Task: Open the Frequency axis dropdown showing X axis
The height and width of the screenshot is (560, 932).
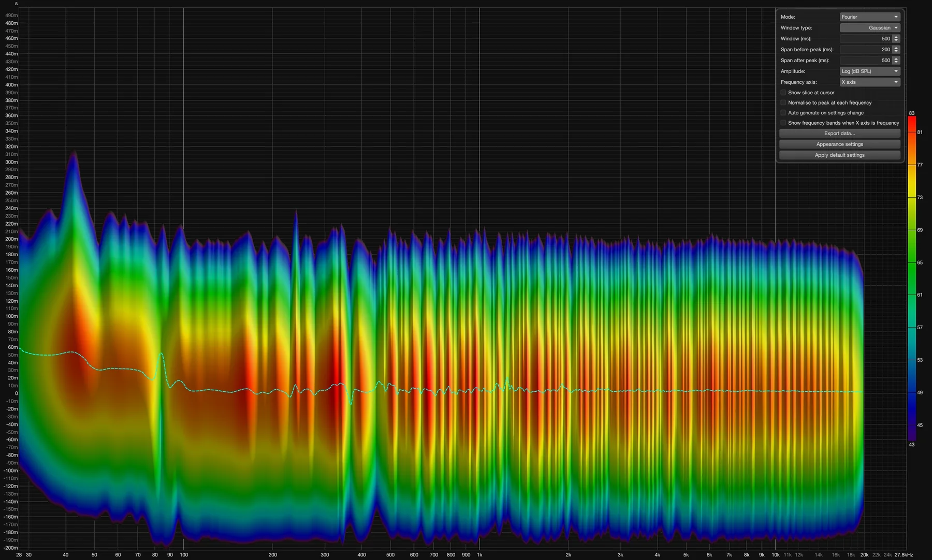Action: (870, 82)
